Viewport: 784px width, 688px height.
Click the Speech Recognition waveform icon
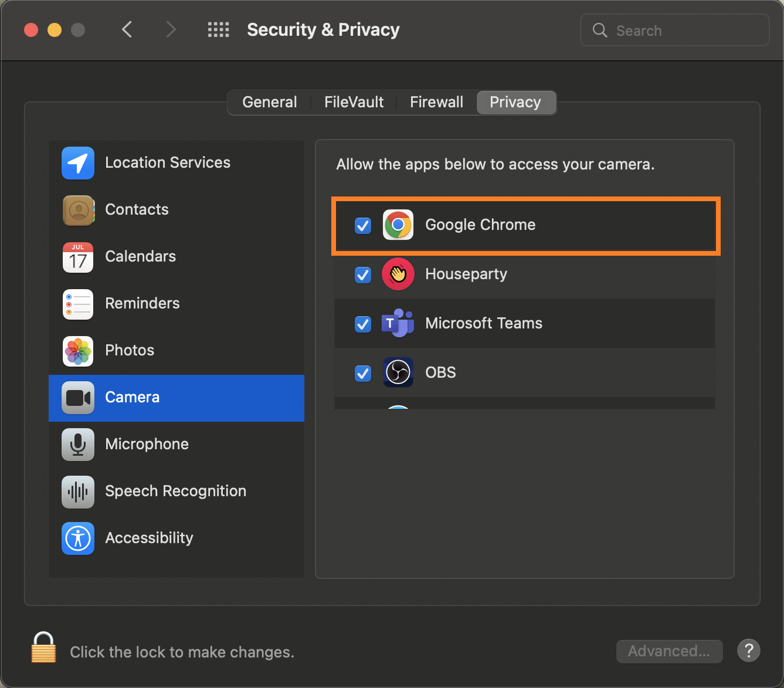coord(78,492)
